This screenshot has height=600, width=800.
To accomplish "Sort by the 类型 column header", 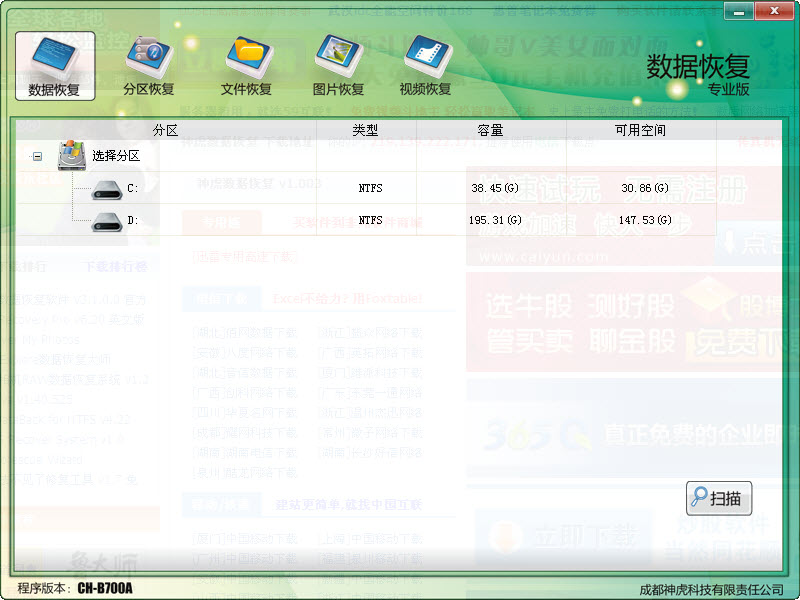I will point(366,131).
